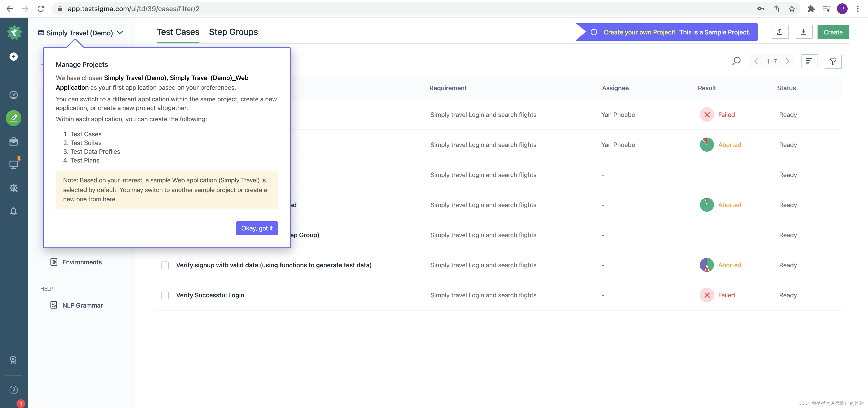The width and height of the screenshot is (868, 408).
Task: Click the search magnifier icon
Action: tap(736, 61)
